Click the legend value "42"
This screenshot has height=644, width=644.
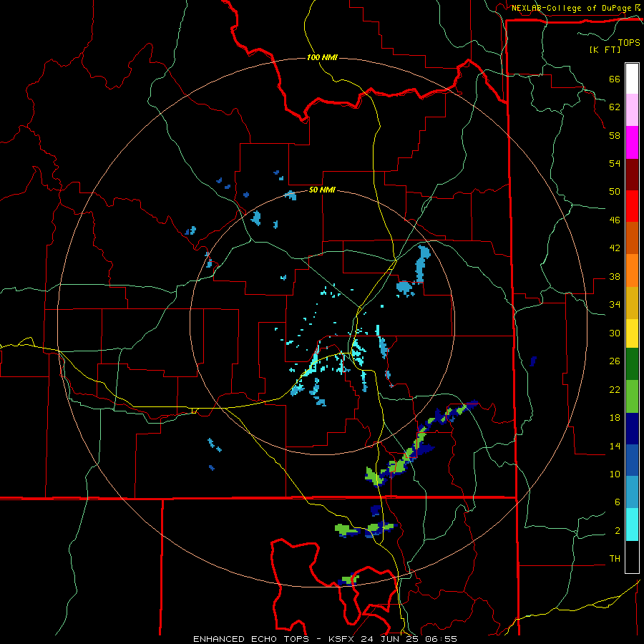click(615, 248)
